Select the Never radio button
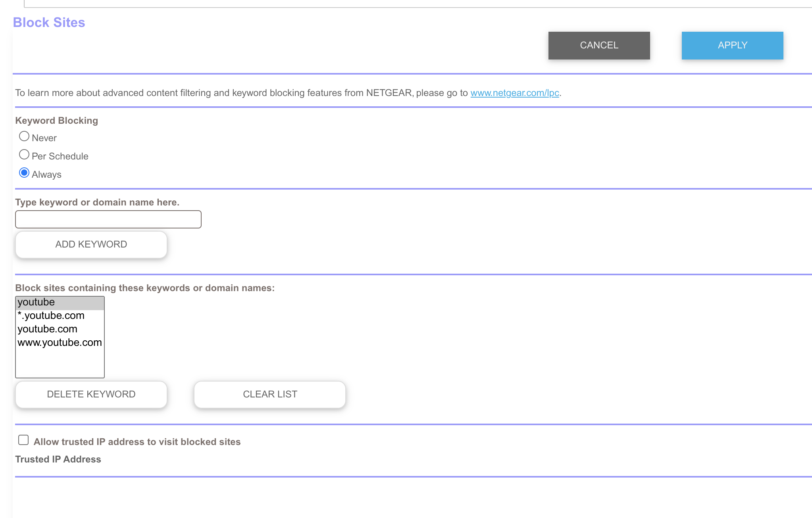The height and width of the screenshot is (518, 812). point(24,136)
